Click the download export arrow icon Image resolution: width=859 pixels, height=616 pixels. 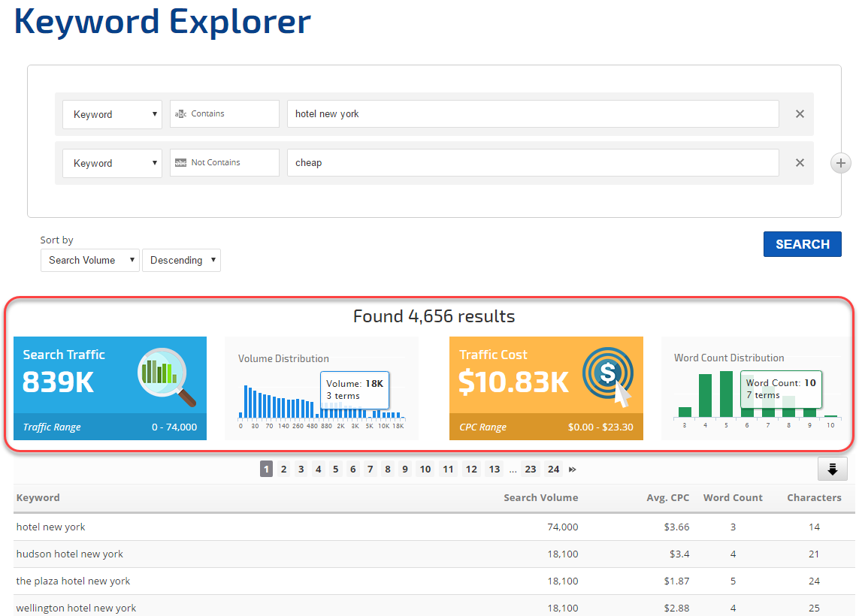tap(832, 469)
